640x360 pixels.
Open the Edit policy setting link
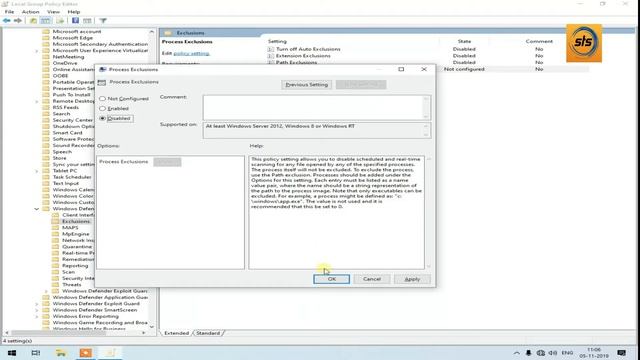[x=191, y=53]
